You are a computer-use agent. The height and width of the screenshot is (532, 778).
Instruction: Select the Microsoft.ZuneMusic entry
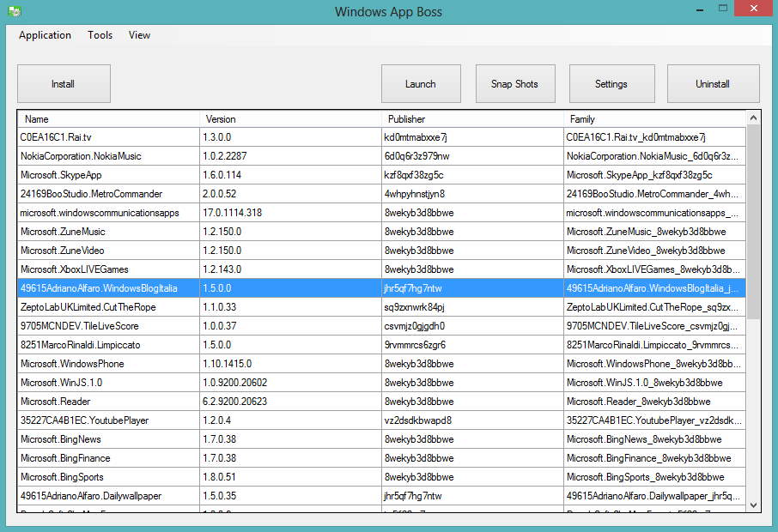pyautogui.click(x=381, y=232)
